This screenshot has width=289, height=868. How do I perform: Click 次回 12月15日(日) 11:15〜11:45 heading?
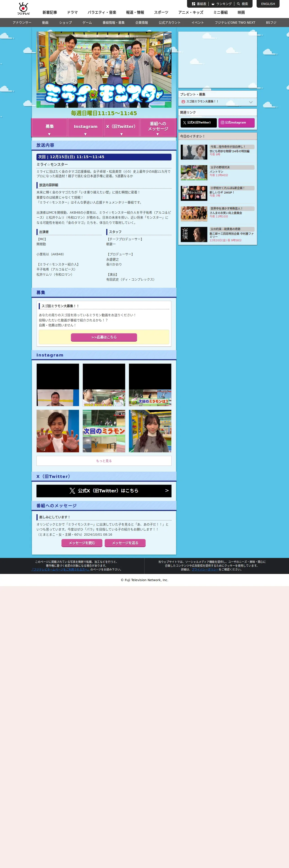point(104,157)
